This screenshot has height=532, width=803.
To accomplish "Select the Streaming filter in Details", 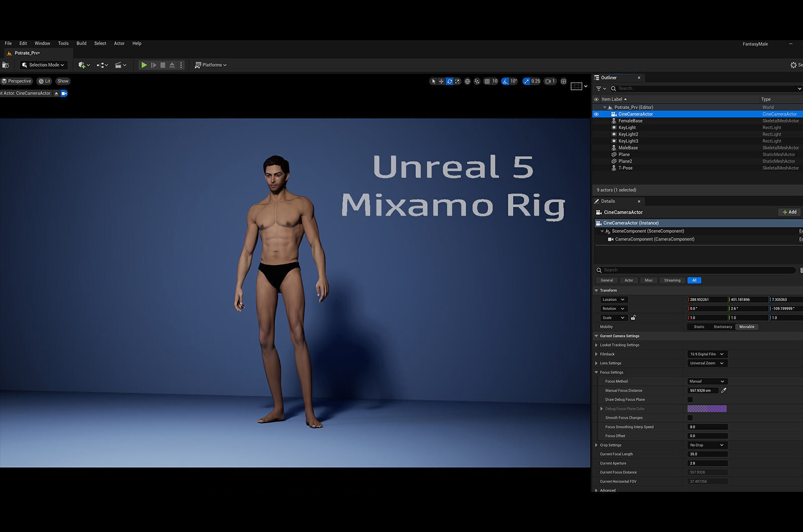I will [672, 281].
